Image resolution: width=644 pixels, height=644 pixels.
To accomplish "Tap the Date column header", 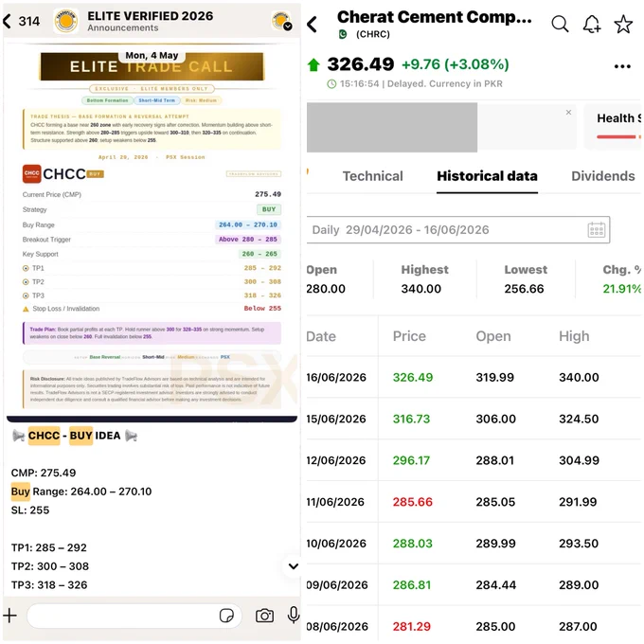I will coord(321,336).
